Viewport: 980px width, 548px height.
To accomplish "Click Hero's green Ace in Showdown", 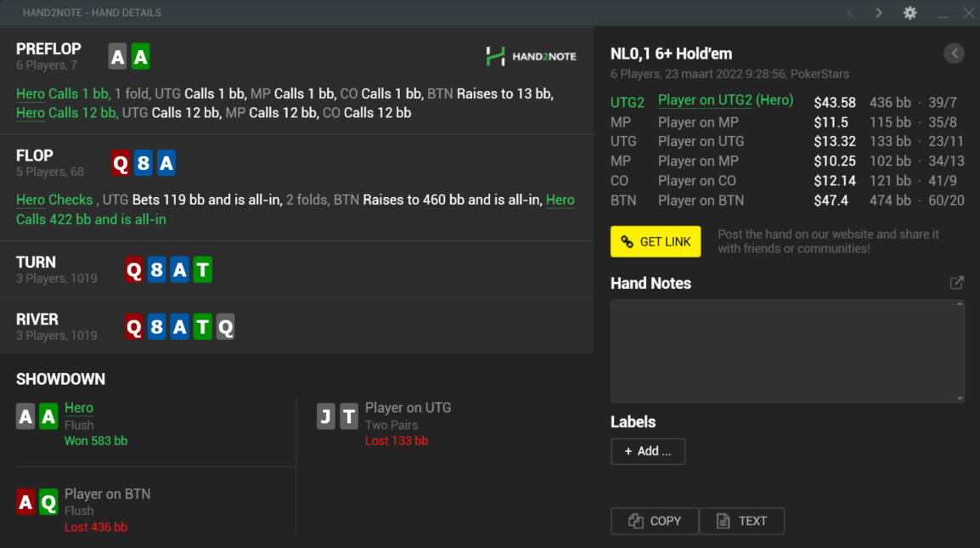I will click(x=48, y=416).
